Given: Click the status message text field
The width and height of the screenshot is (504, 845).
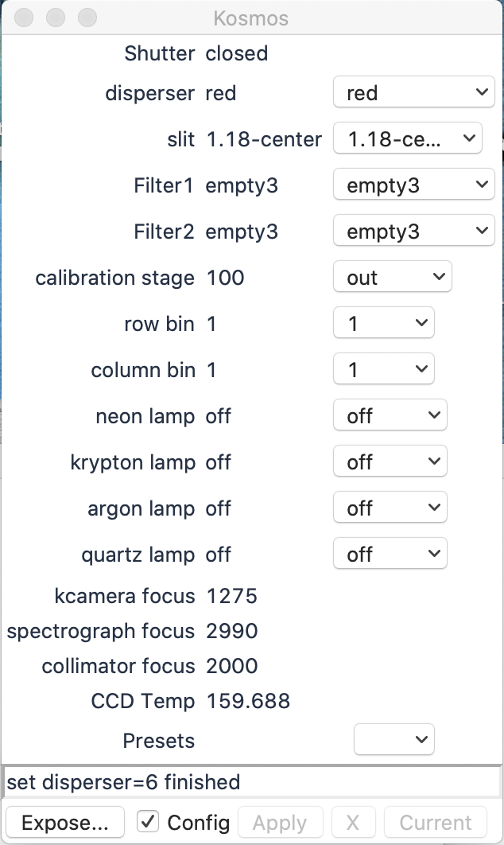Looking at the screenshot, I should (251, 782).
